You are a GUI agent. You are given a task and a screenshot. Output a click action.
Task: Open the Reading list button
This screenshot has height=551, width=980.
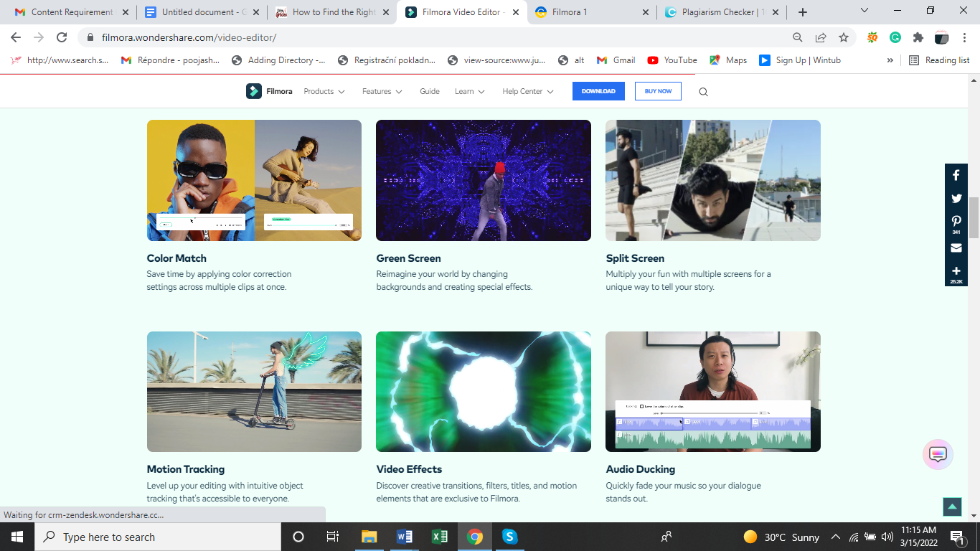coord(939,60)
